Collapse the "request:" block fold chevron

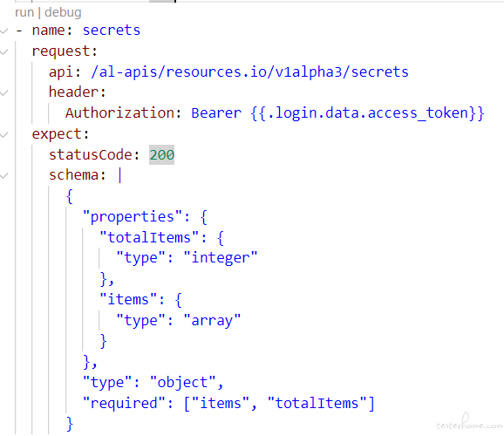(x=4, y=51)
